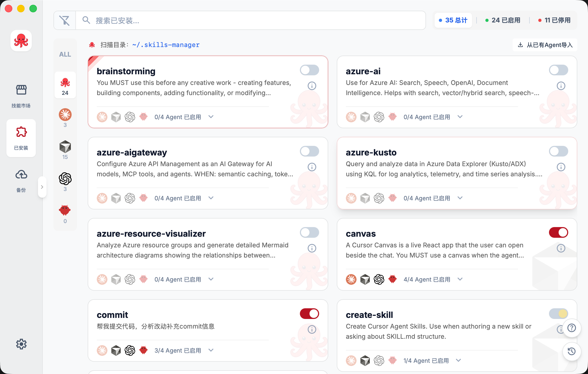
Task: Click OpenAI agent icon on azure-kusto card
Action: 379,198
